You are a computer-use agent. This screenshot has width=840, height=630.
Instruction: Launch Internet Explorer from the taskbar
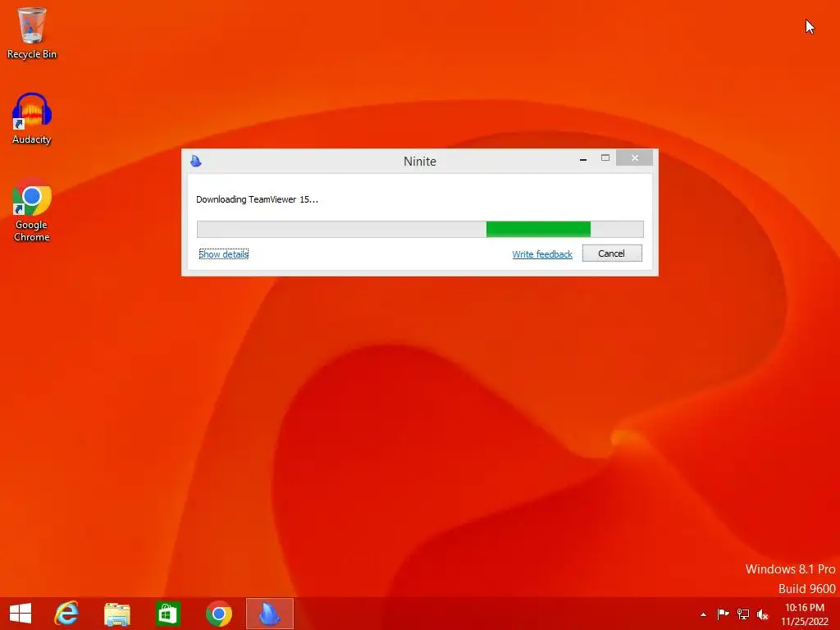click(67, 614)
